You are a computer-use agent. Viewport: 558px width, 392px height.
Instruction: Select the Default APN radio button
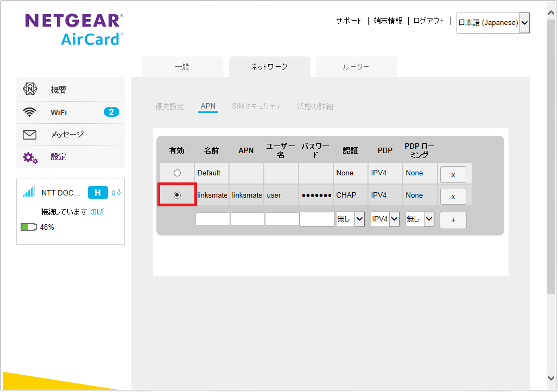click(x=177, y=173)
